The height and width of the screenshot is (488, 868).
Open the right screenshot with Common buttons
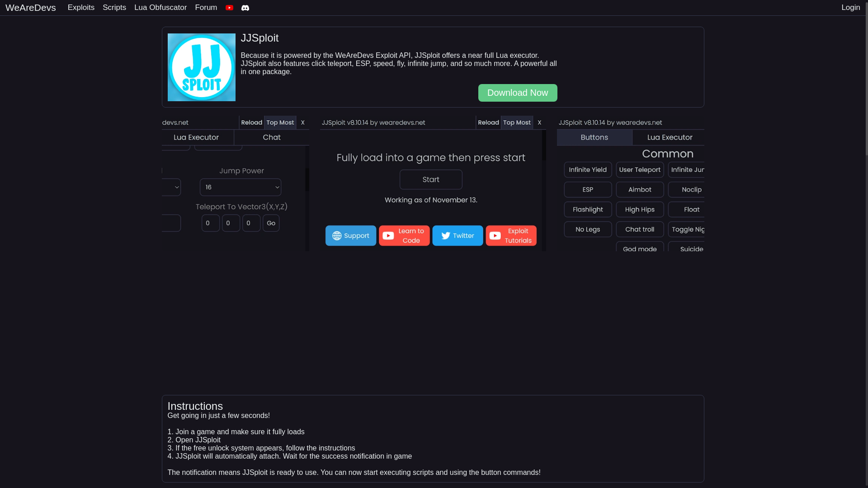pyautogui.click(x=631, y=183)
